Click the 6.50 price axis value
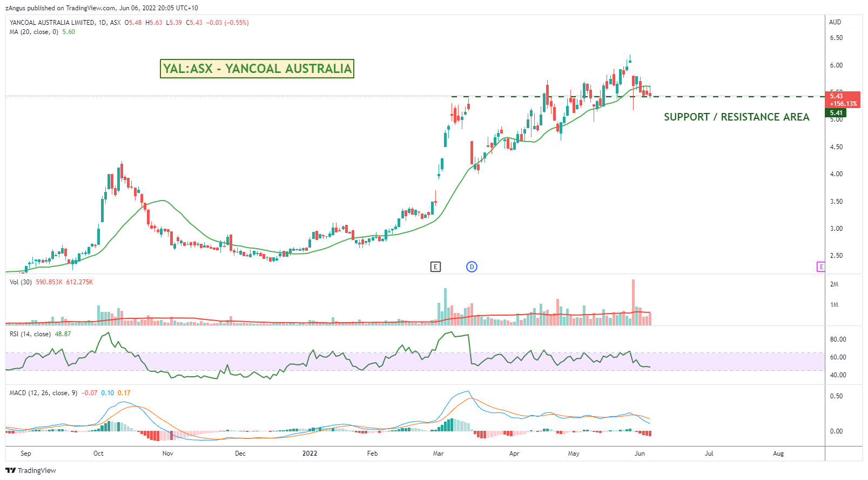Viewport: 868px width, 480px height. coord(836,38)
